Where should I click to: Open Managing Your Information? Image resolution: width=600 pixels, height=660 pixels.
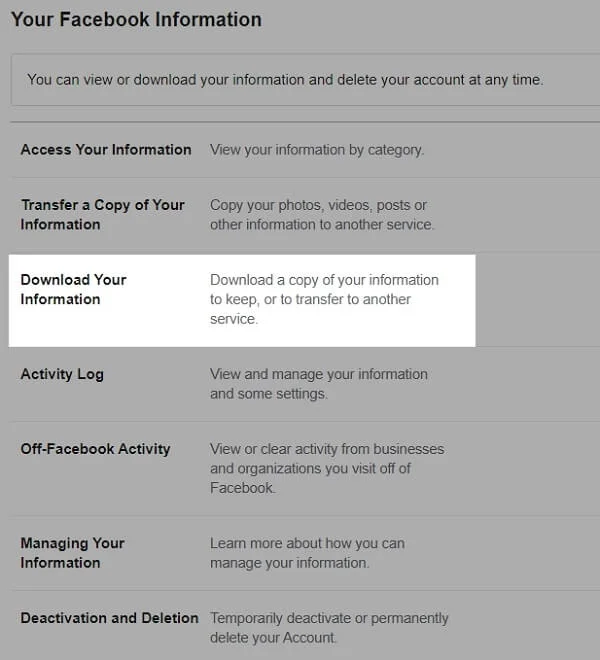tap(72, 553)
